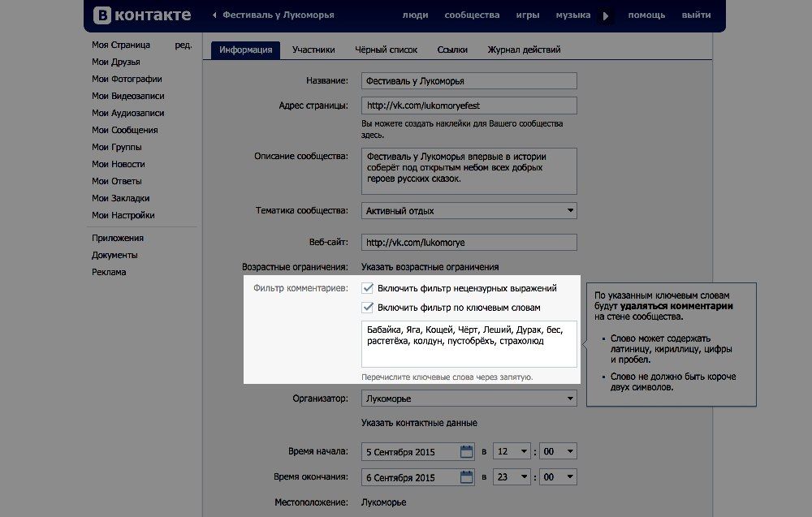Click the VKontakte logo in header
Screen dimensions: 812x517
pos(142,15)
